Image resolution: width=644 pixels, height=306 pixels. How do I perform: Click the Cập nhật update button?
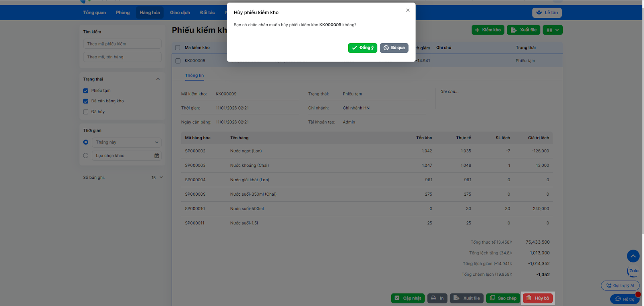tap(408, 298)
